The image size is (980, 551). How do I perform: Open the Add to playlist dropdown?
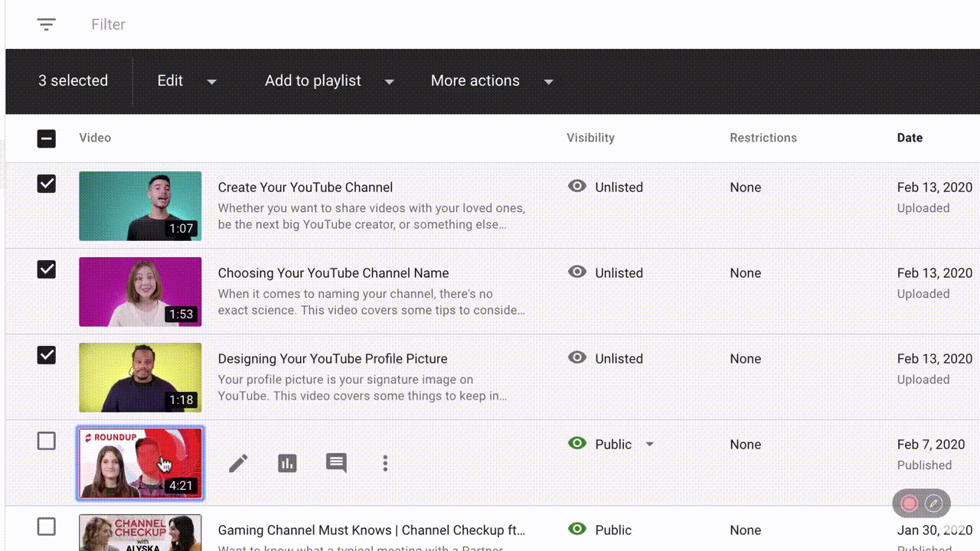329,81
